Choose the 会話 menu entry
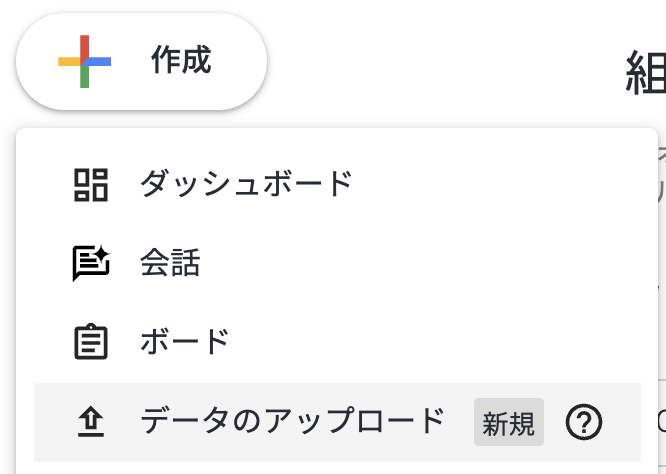 [171, 264]
